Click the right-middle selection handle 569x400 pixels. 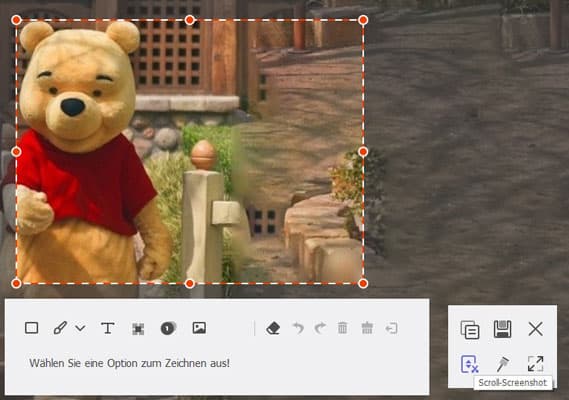coord(363,152)
